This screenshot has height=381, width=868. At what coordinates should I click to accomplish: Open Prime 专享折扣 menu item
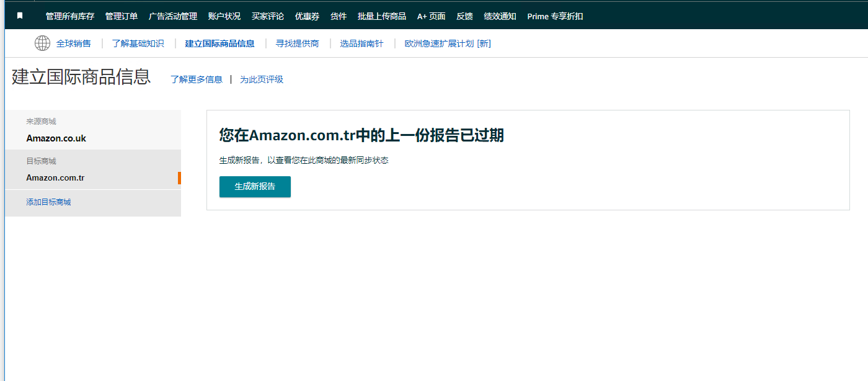click(x=555, y=16)
